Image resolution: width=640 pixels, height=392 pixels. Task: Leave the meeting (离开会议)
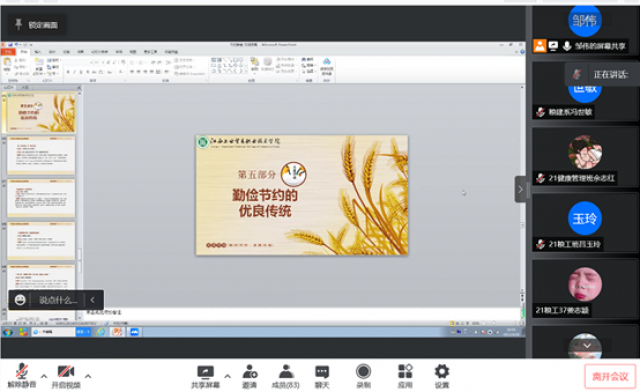tap(610, 376)
